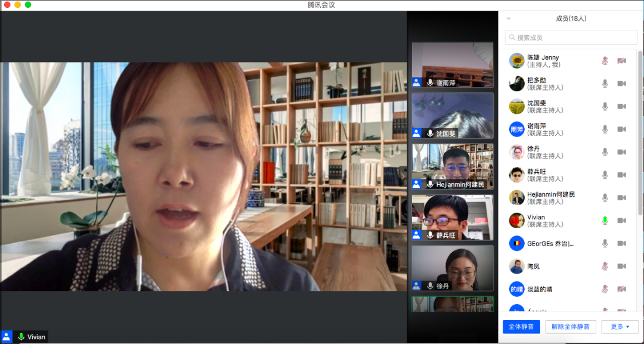This screenshot has width=644, height=344.
Task: Click 把多肋's avatar in the member list
Action: 516,83
